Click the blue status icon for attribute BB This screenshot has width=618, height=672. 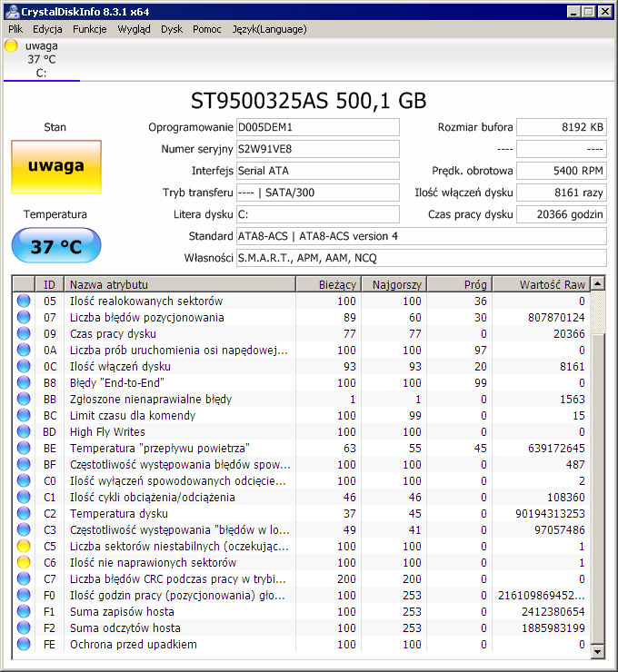pyautogui.click(x=24, y=399)
